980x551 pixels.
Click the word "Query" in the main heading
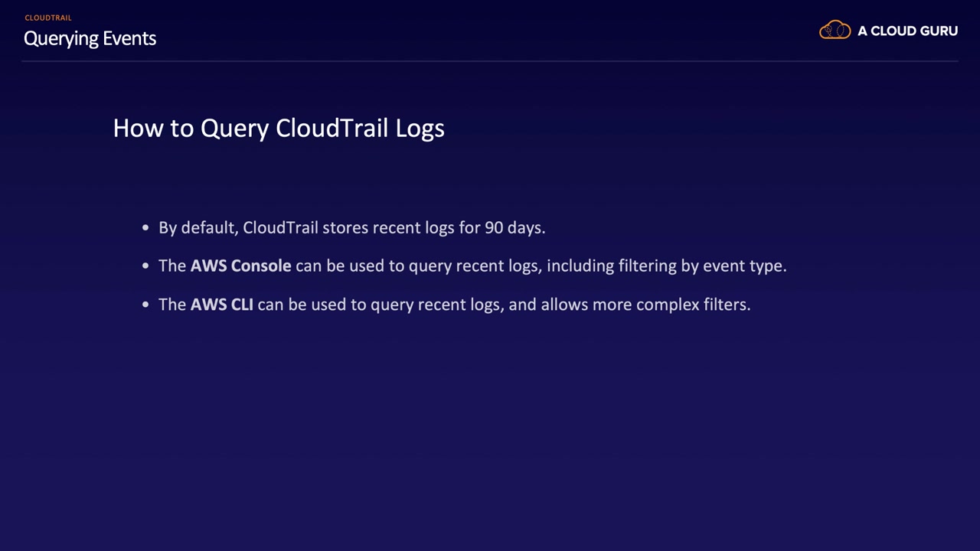pos(234,129)
